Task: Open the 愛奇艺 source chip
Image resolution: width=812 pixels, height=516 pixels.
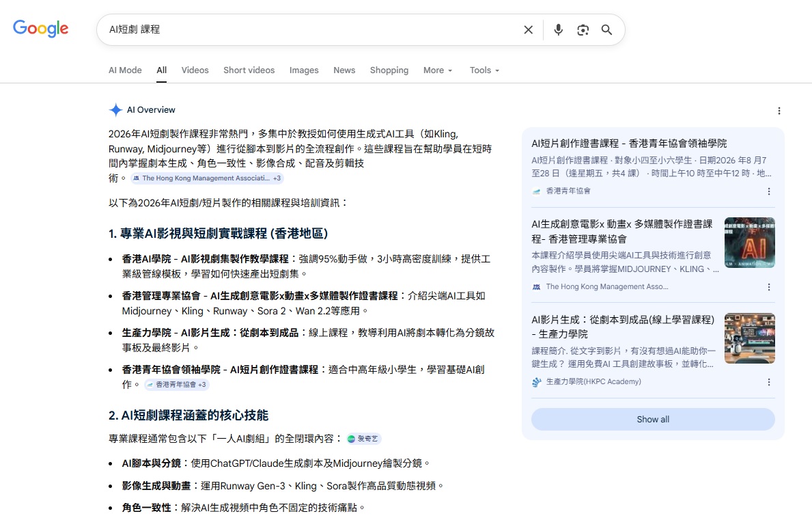Action: pyautogui.click(x=363, y=439)
